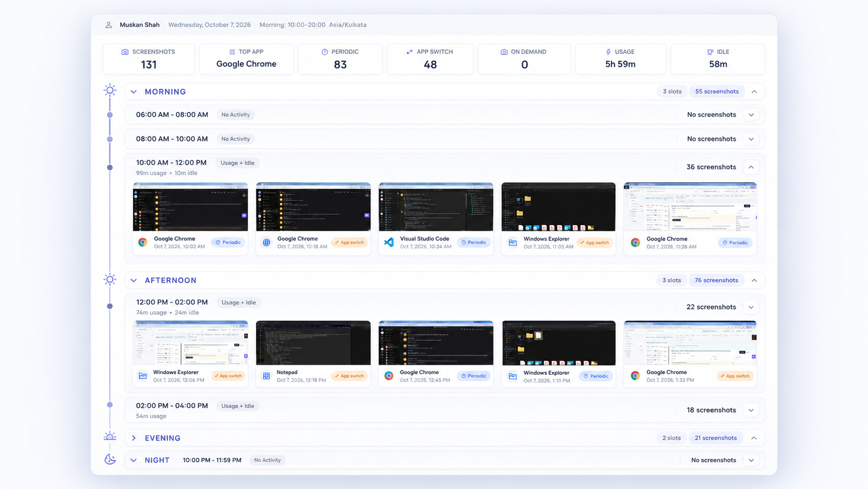
Task: Collapse the 10:00 AM - 12:00 PM slot
Action: tap(751, 167)
